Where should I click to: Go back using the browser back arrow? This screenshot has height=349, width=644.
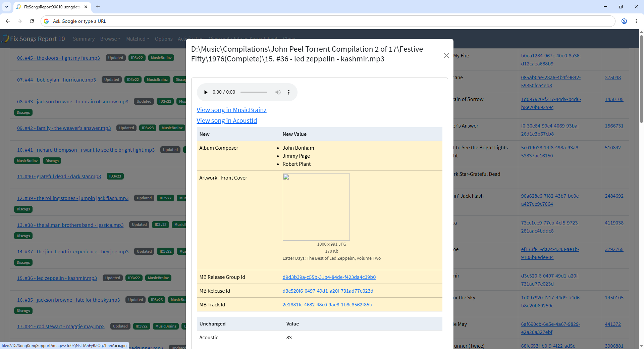(x=8, y=21)
